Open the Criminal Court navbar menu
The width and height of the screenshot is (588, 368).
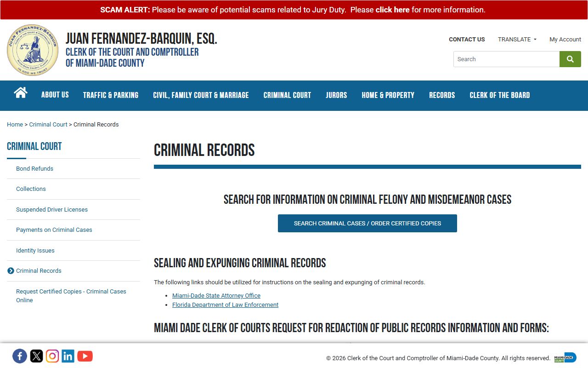[287, 95]
